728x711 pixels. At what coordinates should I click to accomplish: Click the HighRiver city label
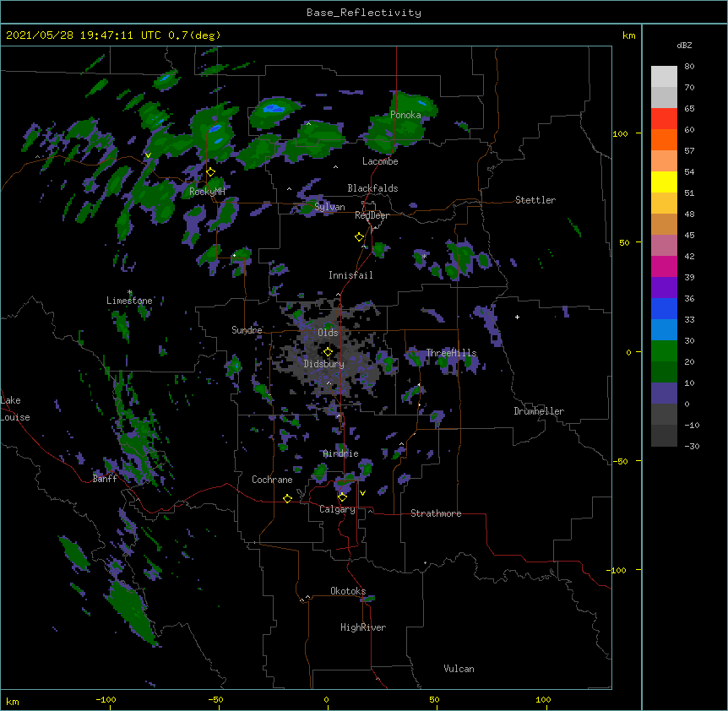(363, 627)
